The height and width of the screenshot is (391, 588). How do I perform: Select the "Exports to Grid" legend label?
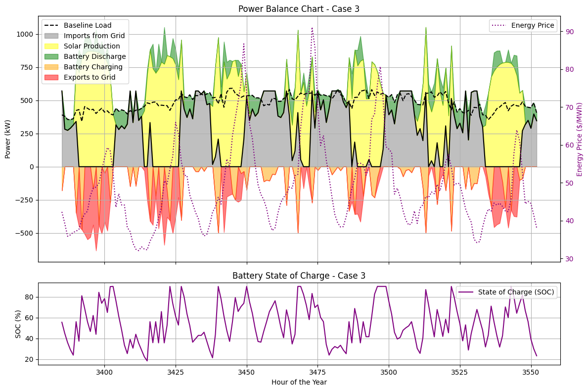(90, 77)
